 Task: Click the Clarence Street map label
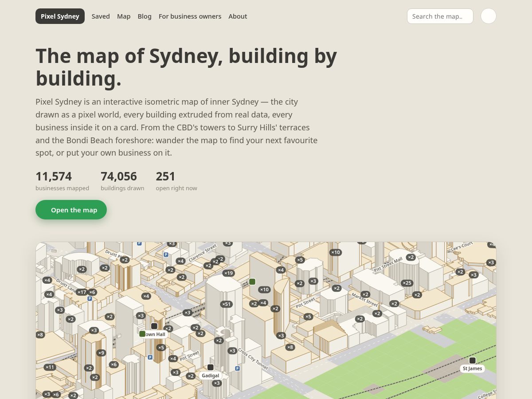coord(203,253)
